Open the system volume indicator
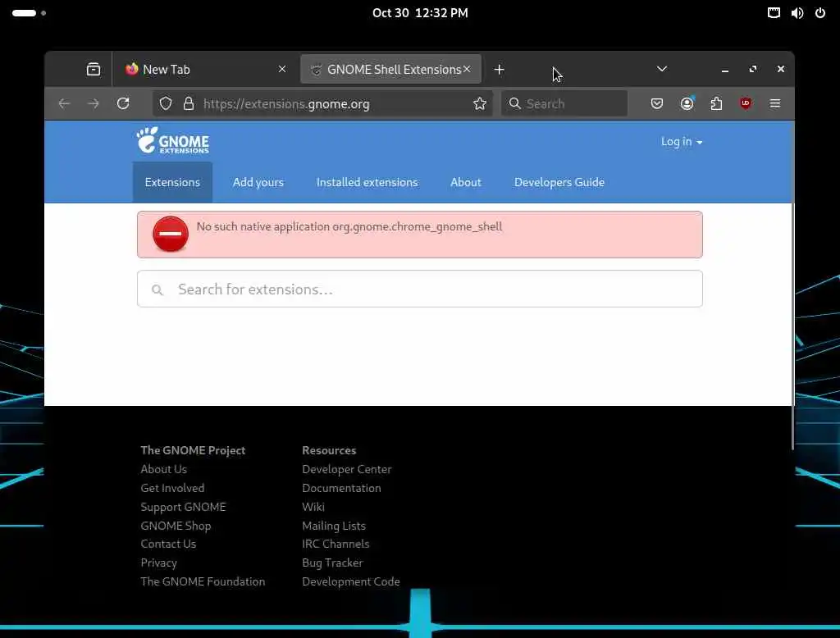 (x=797, y=13)
